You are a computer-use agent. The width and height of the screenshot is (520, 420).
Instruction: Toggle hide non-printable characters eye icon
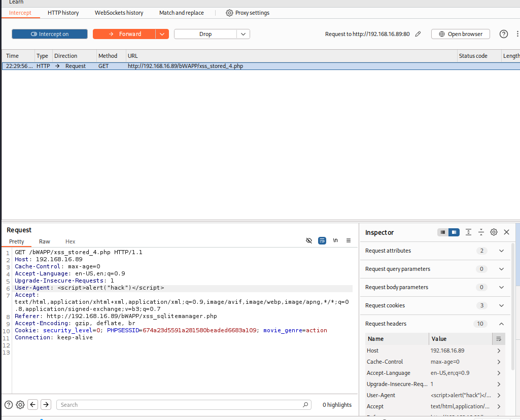(309, 240)
